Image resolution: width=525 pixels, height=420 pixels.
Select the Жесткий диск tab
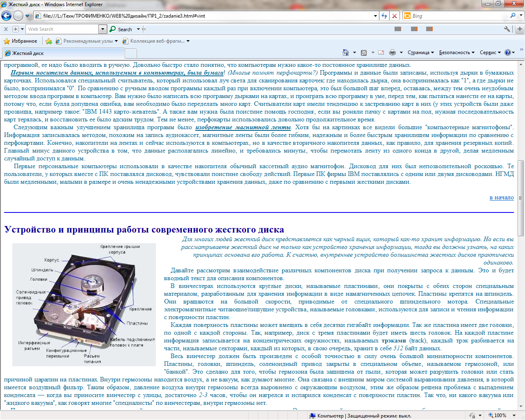[x=63, y=53]
